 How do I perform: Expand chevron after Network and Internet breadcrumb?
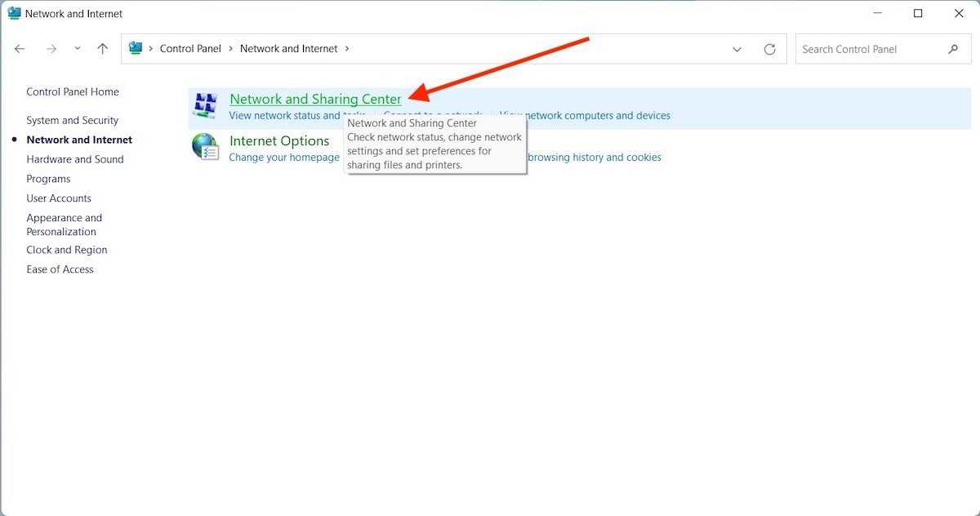click(x=347, y=49)
